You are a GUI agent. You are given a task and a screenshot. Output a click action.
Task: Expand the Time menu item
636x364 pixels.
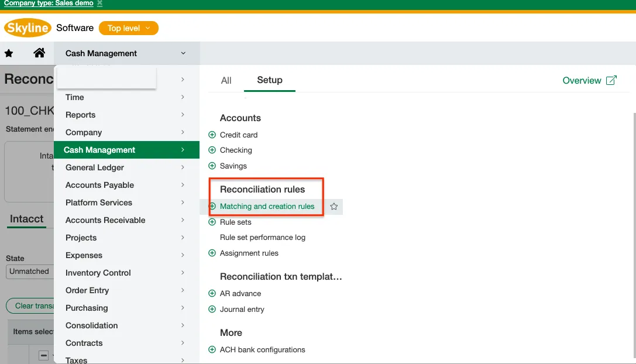(x=126, y=97)
